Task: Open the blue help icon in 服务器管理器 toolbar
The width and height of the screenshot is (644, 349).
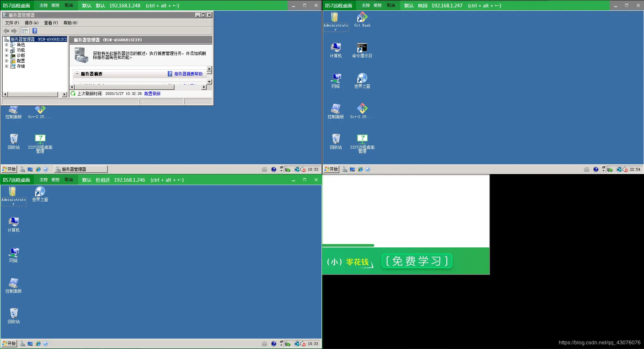Action: coord(35,31)
